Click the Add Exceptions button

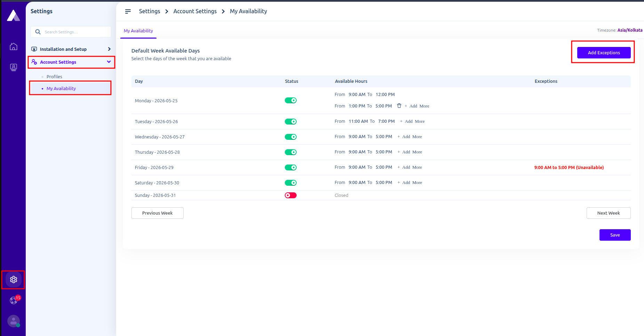point(604,53)
